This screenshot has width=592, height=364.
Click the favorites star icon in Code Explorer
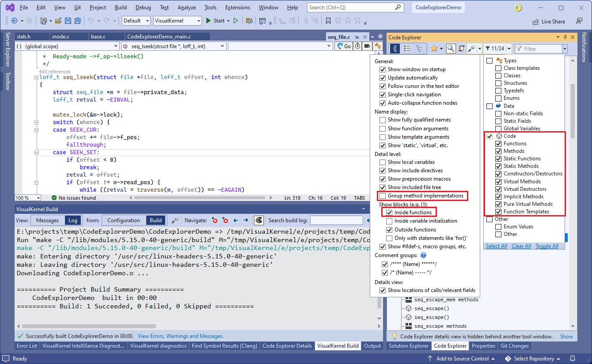click(434, 49)
